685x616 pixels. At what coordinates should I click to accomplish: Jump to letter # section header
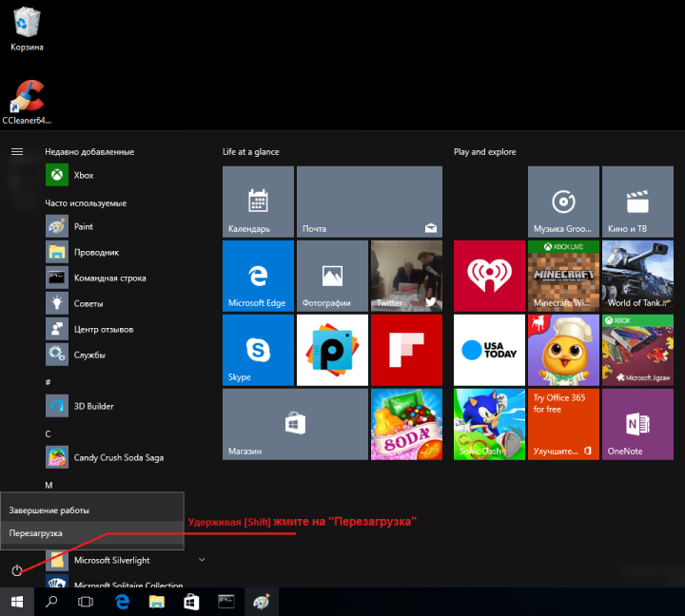pos(49,382)
